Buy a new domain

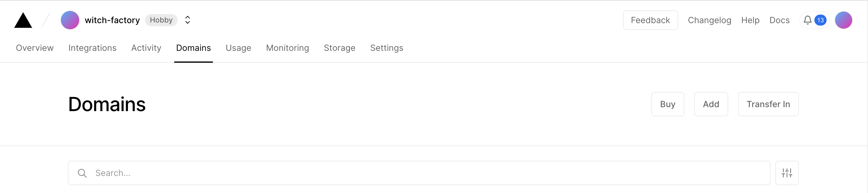(x=668, y=104)
